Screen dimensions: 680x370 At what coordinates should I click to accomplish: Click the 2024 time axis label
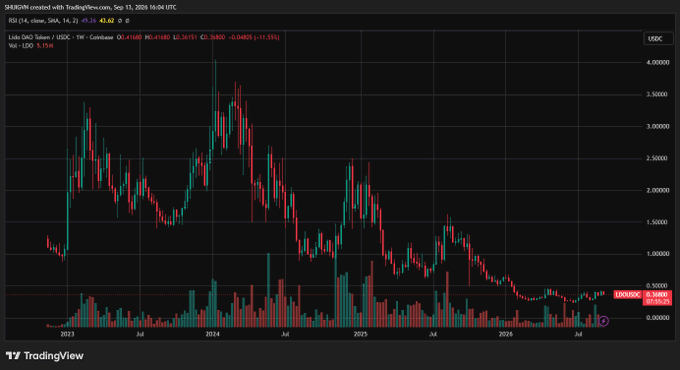click(212, 334)
